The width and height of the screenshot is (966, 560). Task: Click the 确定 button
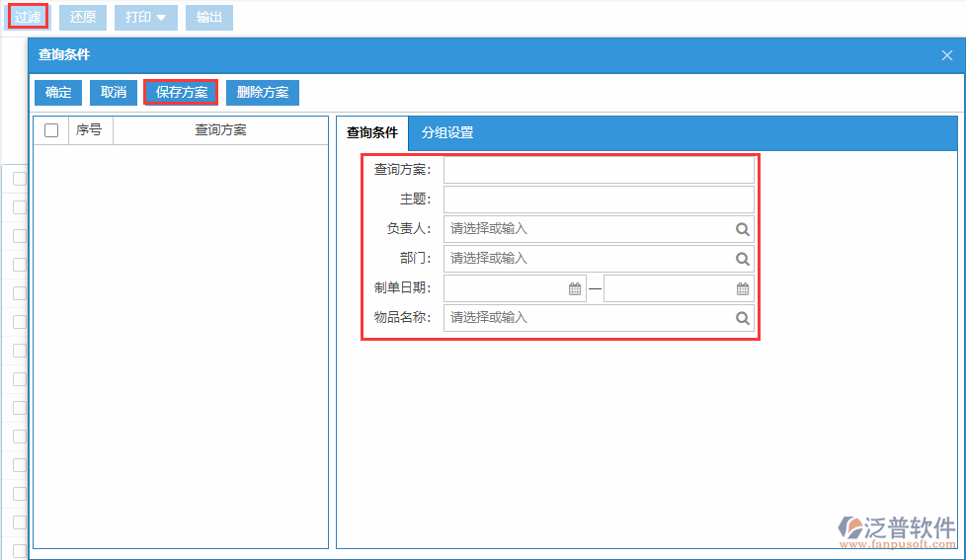coord(58,93)
